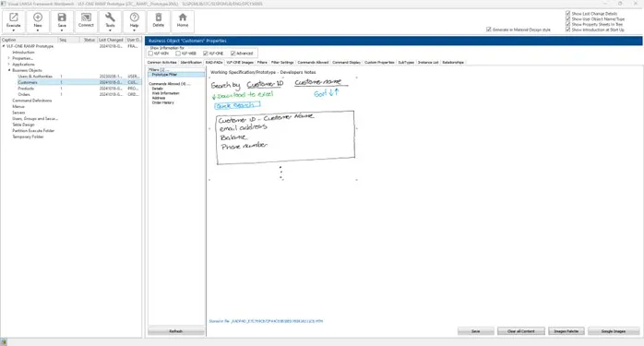Select the Products tree item

(26, 89)
